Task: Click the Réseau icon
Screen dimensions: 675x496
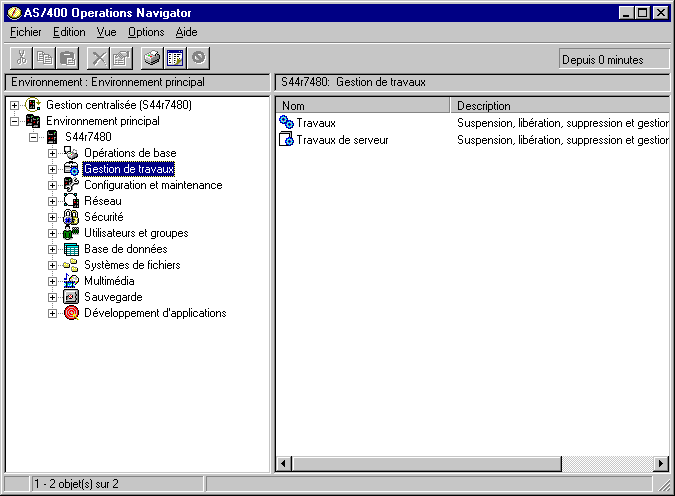Action: [71, 201]
